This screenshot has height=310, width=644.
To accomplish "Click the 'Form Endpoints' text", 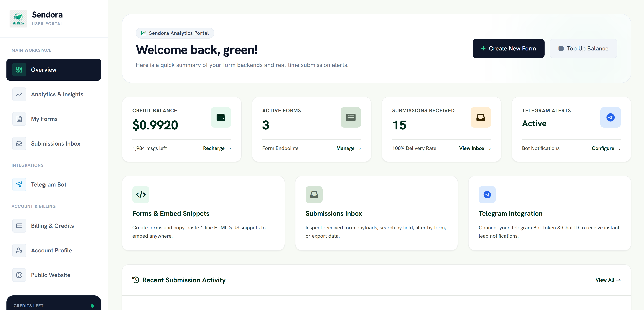I will coord(280,148).
